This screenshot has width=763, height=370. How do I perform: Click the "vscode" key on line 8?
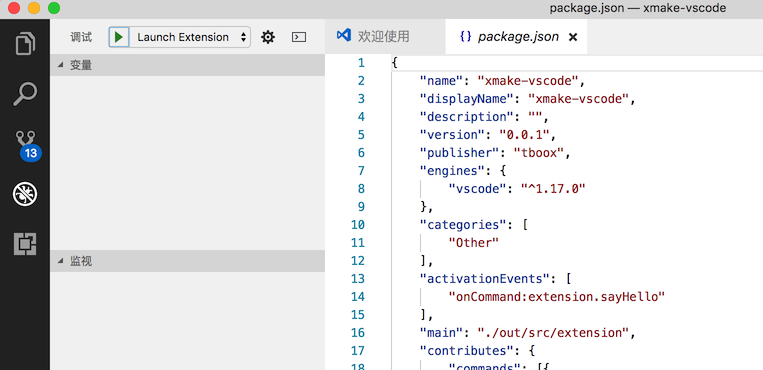(477, 189)
